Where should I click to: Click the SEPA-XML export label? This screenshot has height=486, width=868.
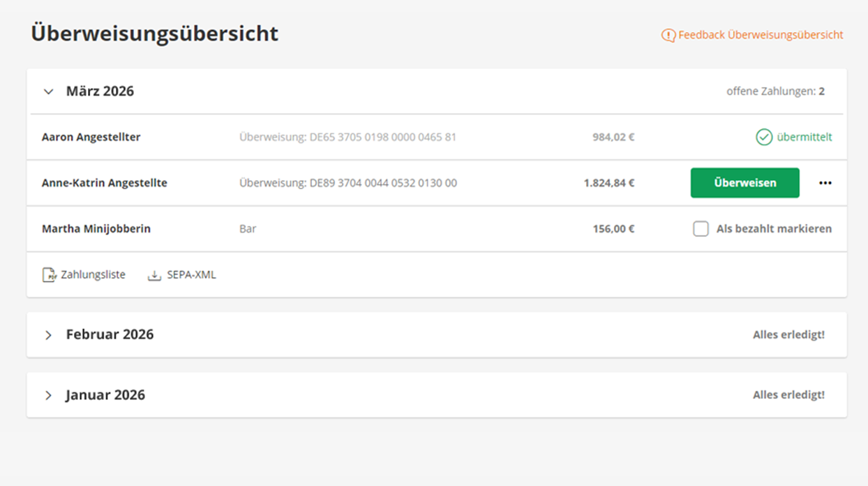point(191,275)
